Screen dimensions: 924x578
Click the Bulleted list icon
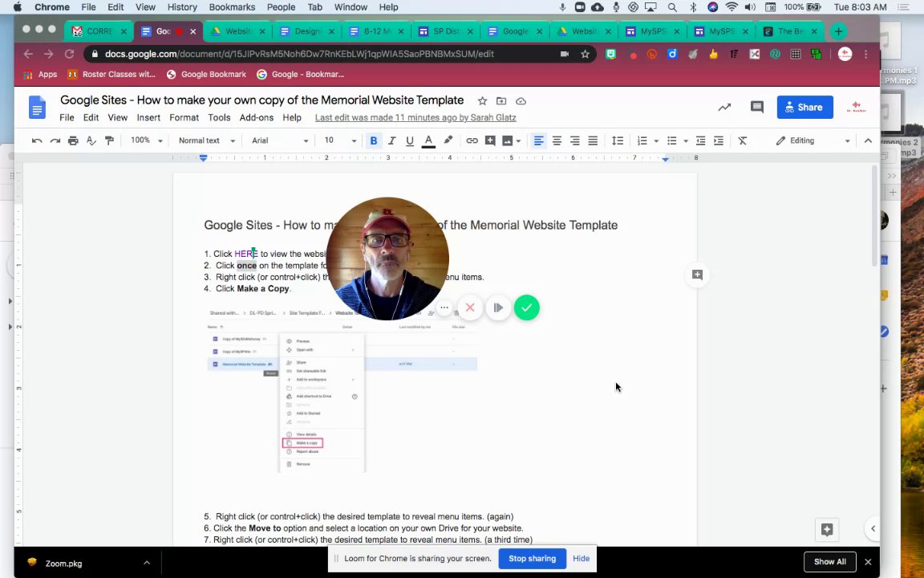point(671,140)
